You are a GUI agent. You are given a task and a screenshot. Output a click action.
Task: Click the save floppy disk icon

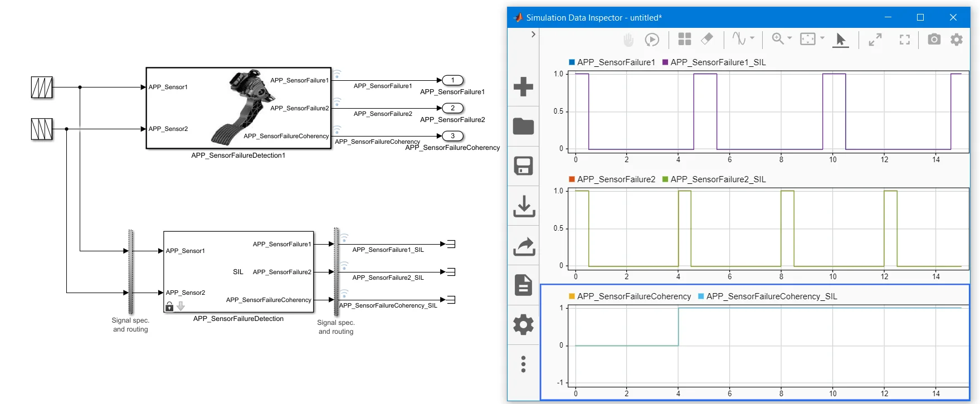pos(523,166)
